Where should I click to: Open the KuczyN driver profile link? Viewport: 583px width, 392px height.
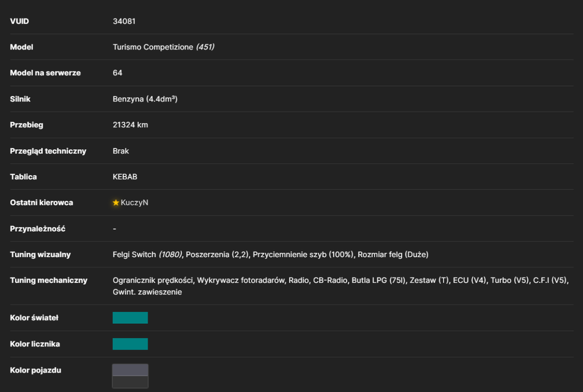(x=134, y=203)
